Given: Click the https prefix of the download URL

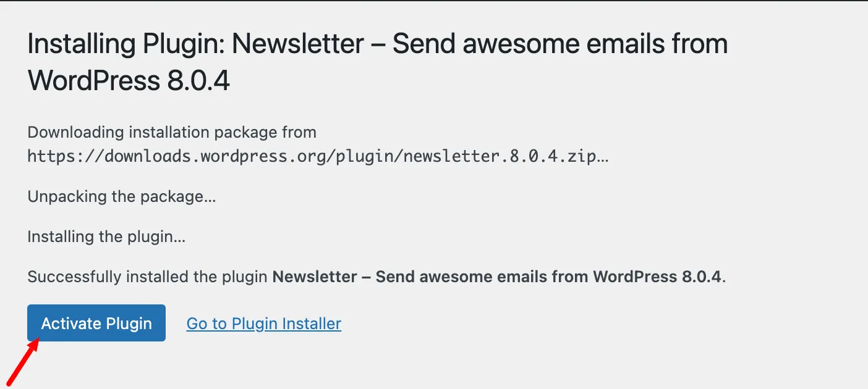Looking at the screenshot, I should coord(51,156).
